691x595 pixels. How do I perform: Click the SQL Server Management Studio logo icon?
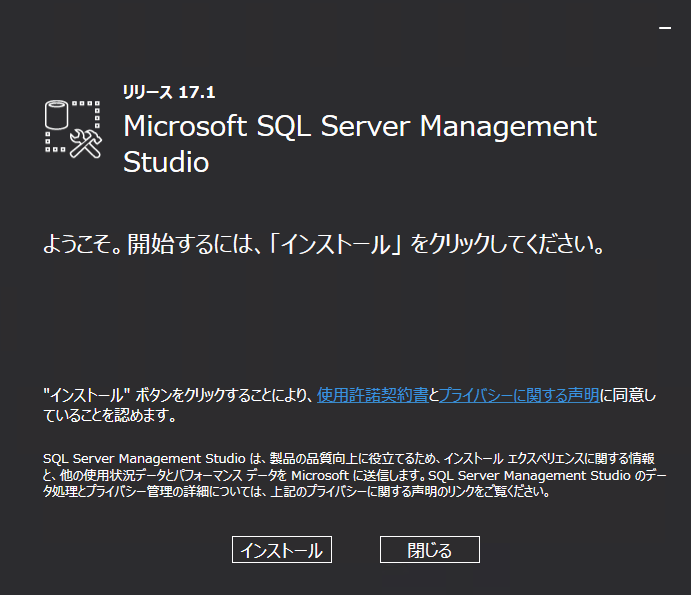click(x=73, y=129)
